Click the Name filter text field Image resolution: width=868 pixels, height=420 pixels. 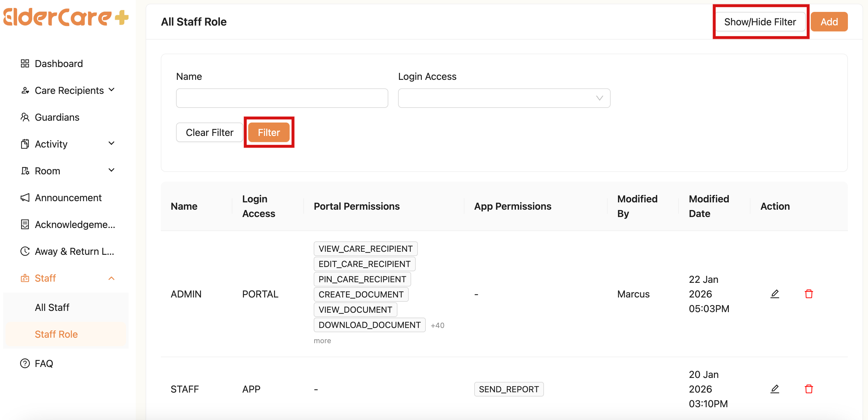282,98
